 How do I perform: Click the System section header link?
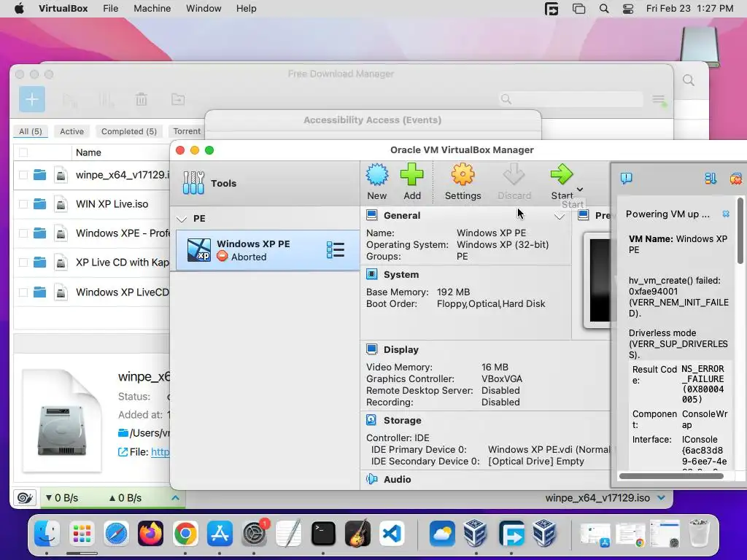click(401, 275)
